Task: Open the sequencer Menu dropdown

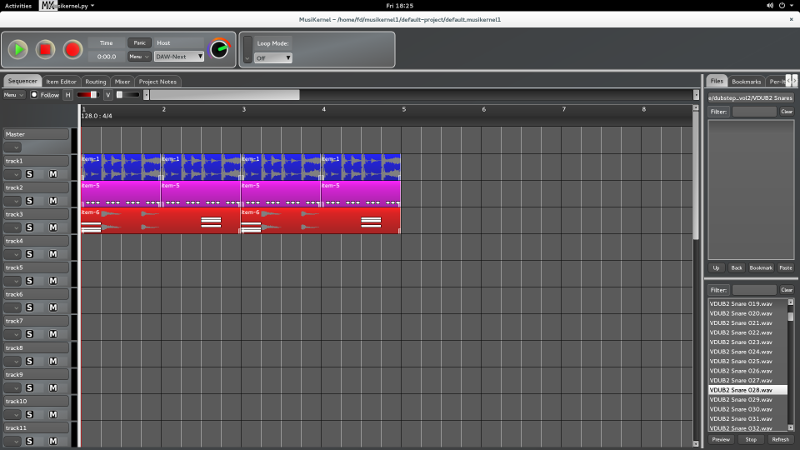Action: (13, 95)
